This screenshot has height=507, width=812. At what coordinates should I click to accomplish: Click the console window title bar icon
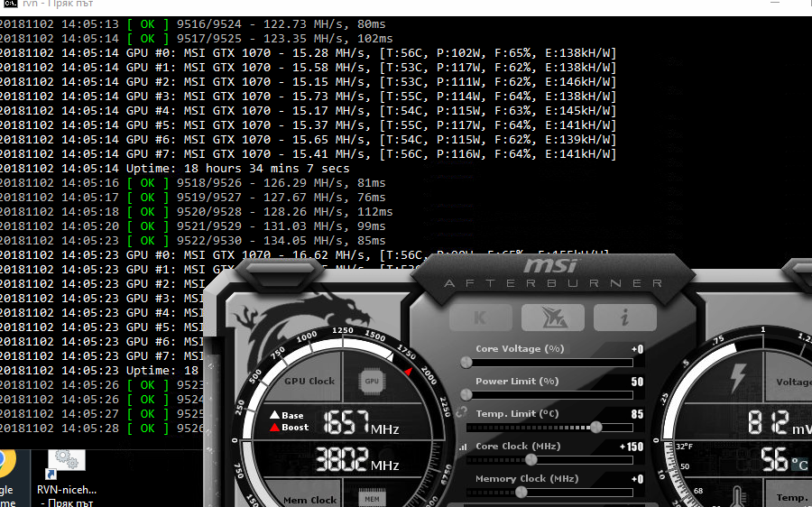10,4
